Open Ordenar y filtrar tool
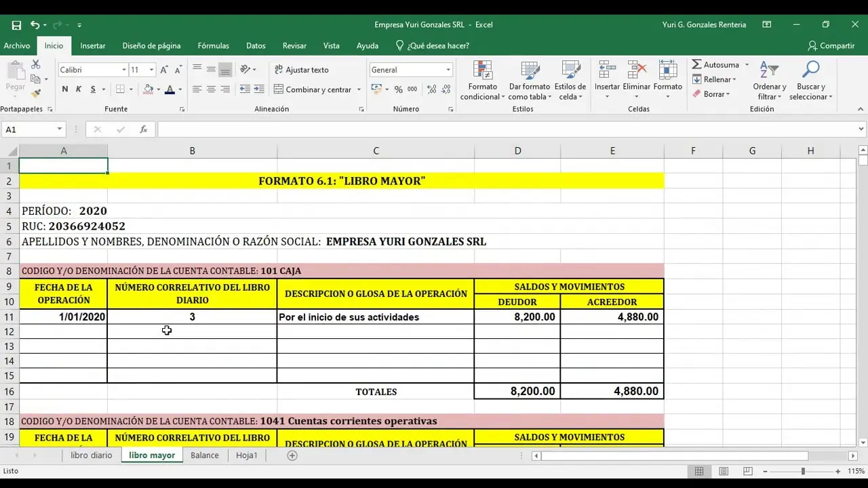This screenshot has width=868, height=488. pos(769,81)
